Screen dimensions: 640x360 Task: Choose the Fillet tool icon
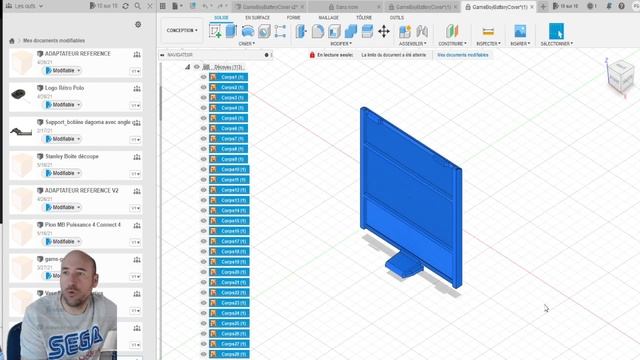318,31
